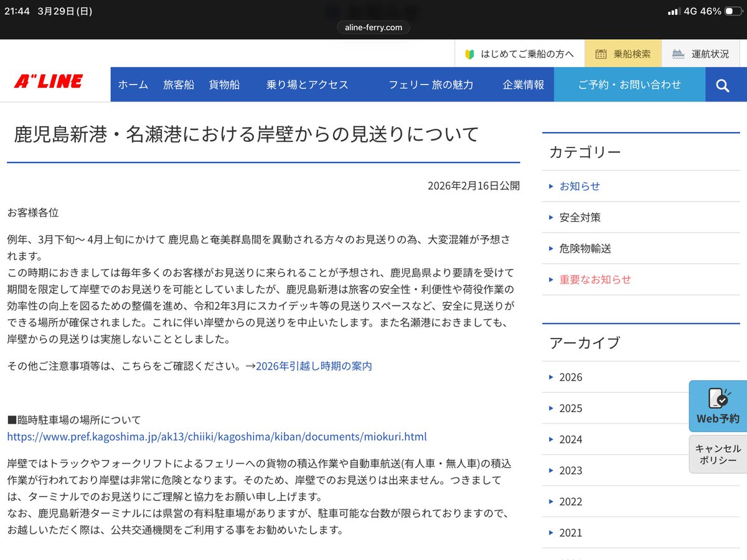Image resolution: width=747 pixels, height=560 pixels.
Task: Tap the aline-ferry.com address bar
Action: pyautogui.click(x=374, y=27)
